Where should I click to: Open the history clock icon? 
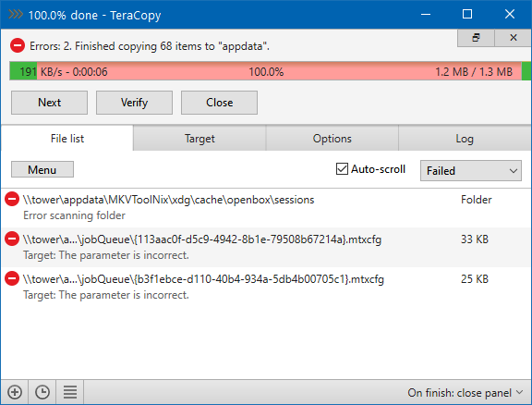coord(42,392)
